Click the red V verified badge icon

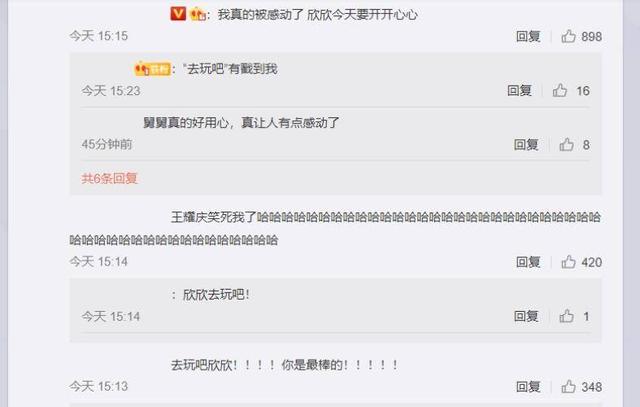[178, 14]
